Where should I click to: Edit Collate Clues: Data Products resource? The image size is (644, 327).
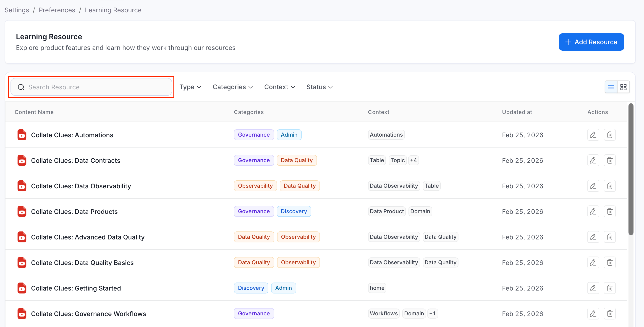pyautogui.click(x=593, y=211)
